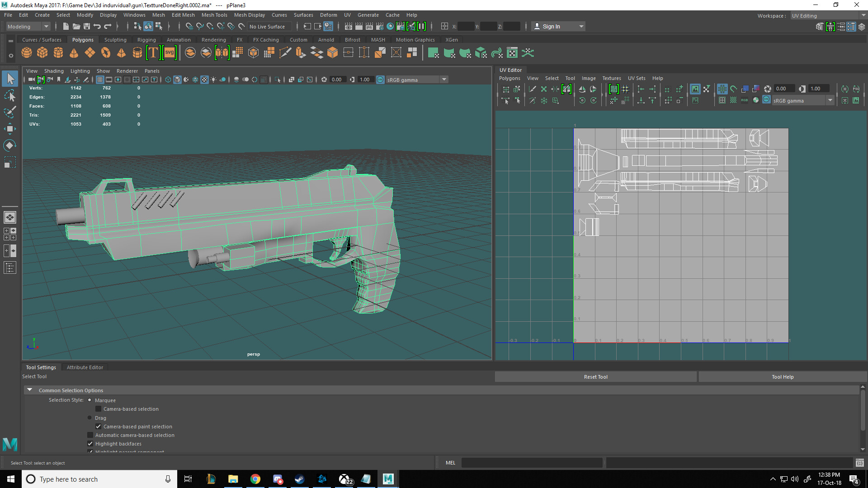Open the Mesh Tools menu
The height and width of the screenshot is (488, 868).
tap(214, 14)
